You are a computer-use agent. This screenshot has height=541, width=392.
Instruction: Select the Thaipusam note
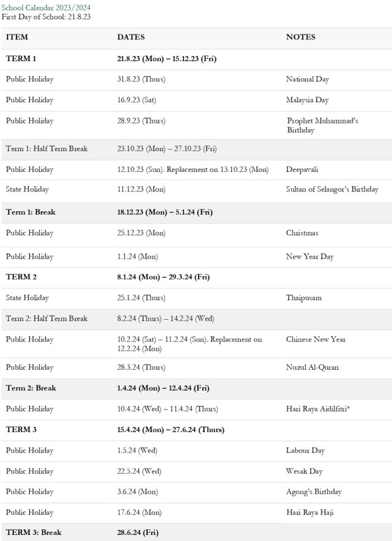304,298
